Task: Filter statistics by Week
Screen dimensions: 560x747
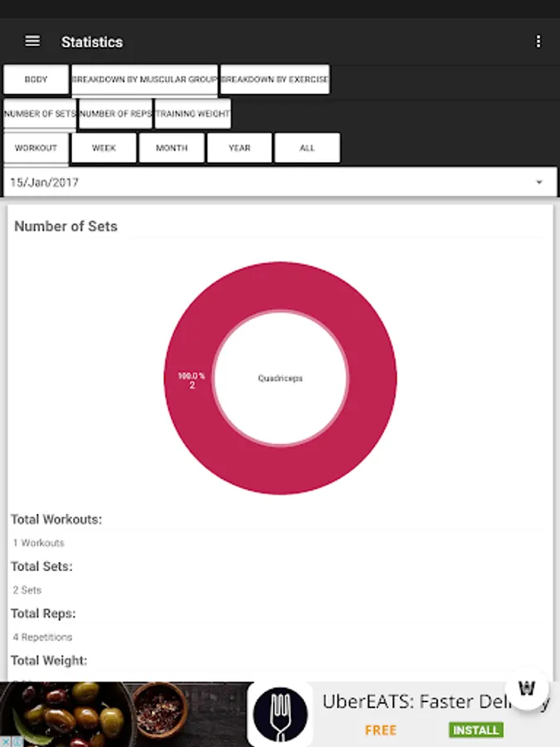Action: point(104,148)
